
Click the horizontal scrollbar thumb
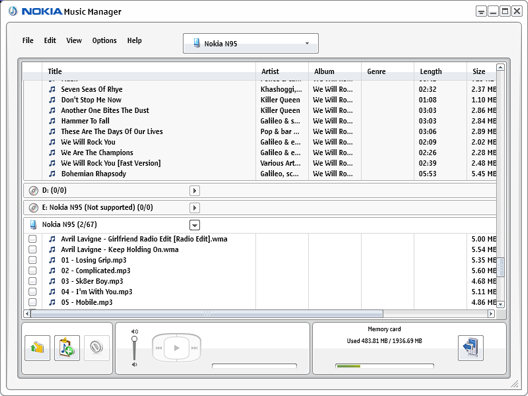pyautogui.click(x=207, y=314)
